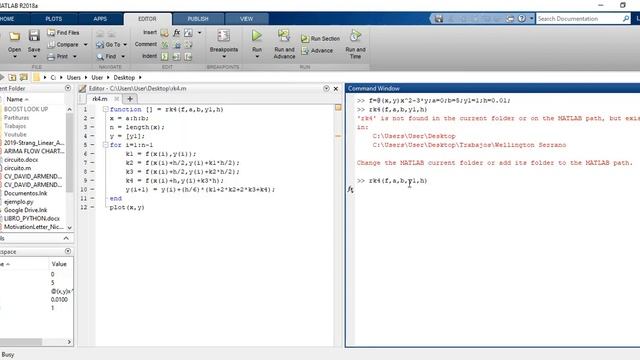Click Run and Advance
The height and width of the screenshot is (360, 640).
pyautogui.click(x=284, y=44)
